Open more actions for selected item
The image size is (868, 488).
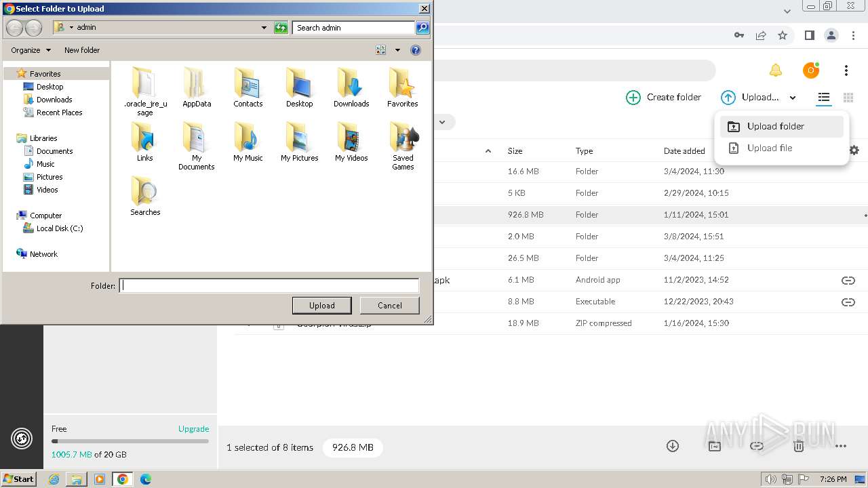coord(841,446)
